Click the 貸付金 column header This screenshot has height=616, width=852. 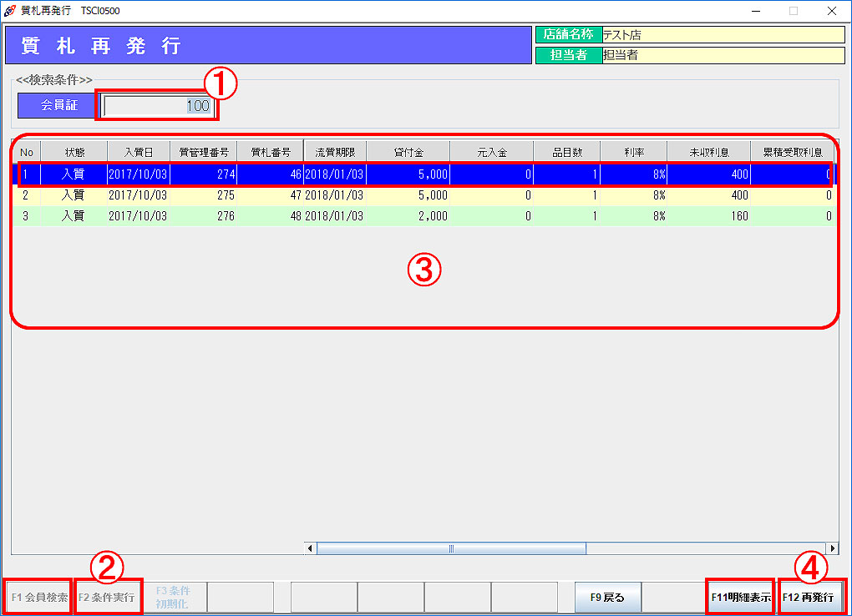[408, 152]
